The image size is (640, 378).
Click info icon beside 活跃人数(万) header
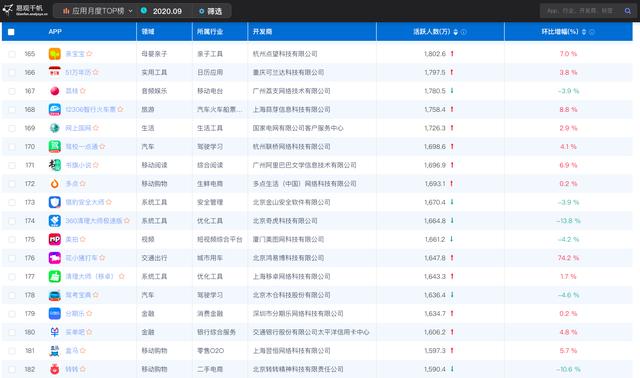pos(464,32)
